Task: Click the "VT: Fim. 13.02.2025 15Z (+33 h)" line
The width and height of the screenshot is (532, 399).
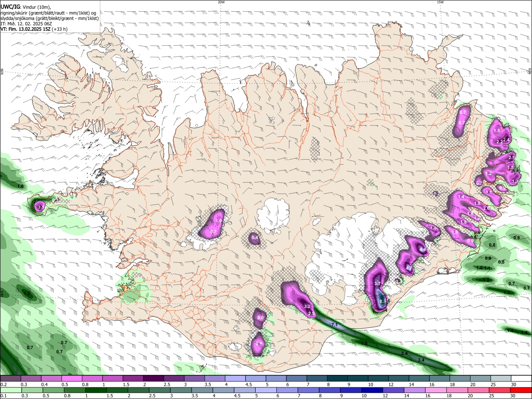Action: coord(34,29)
